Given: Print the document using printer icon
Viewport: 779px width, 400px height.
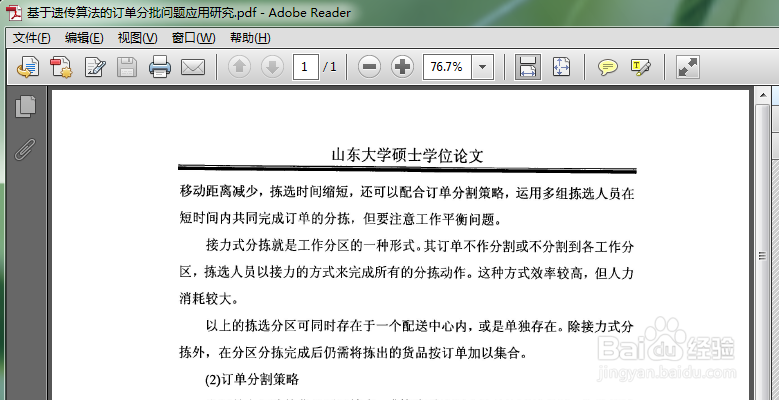Looking at the screenshot, I should [x=159, y=67].
